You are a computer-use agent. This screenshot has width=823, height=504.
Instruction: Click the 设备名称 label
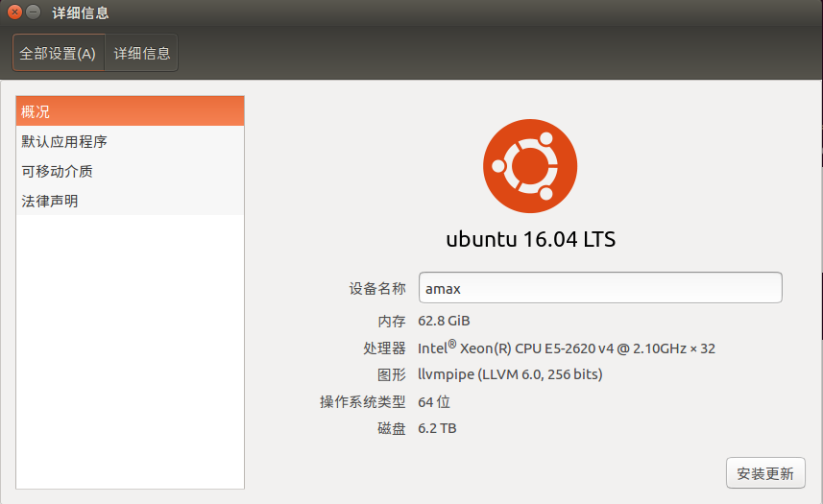point(377,288)
